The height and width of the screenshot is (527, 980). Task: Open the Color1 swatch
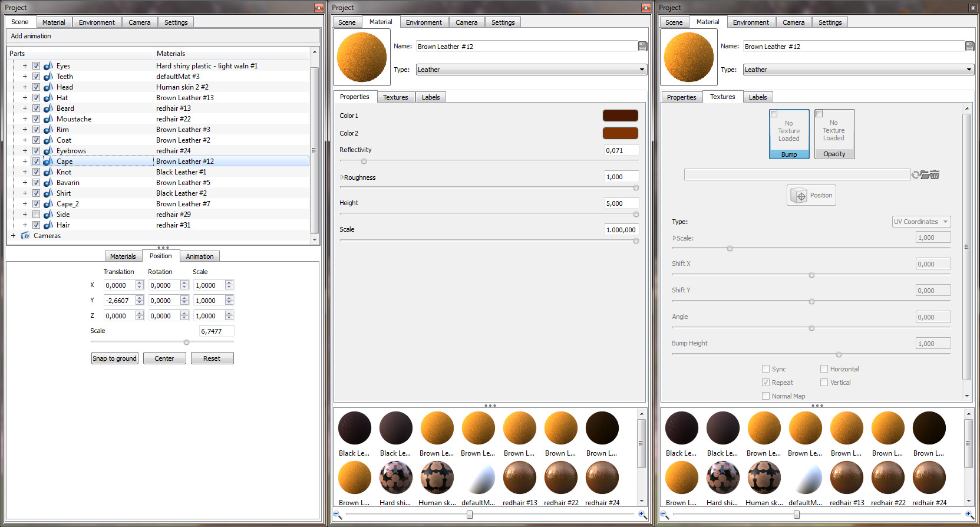click(x=620, y=116)
